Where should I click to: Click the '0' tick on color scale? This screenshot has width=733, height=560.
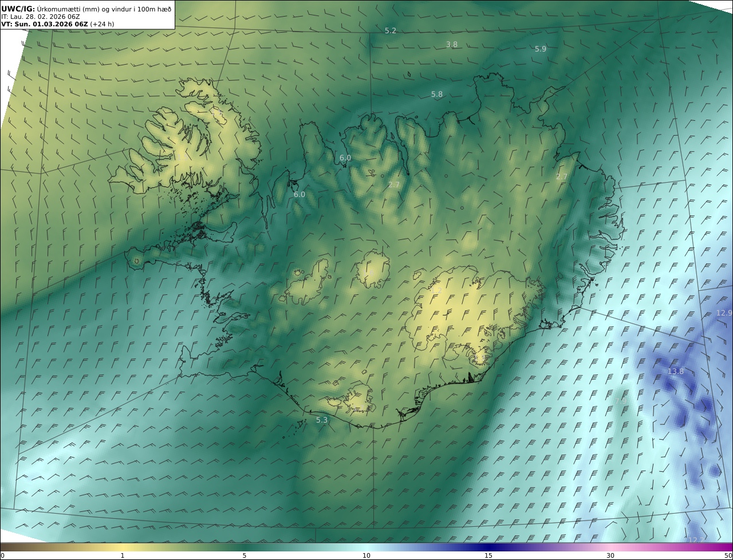pyautogui.click(x=2, y=555)
